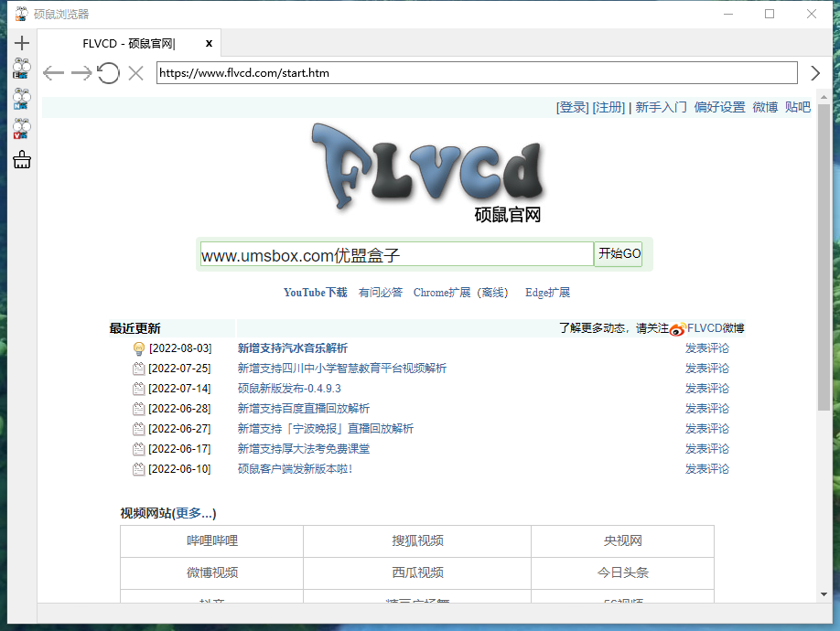This screenshot has height=631, width=840.
Task: Click 发表评论 on the 2022-06-28 row
Action: pos(707,409)
